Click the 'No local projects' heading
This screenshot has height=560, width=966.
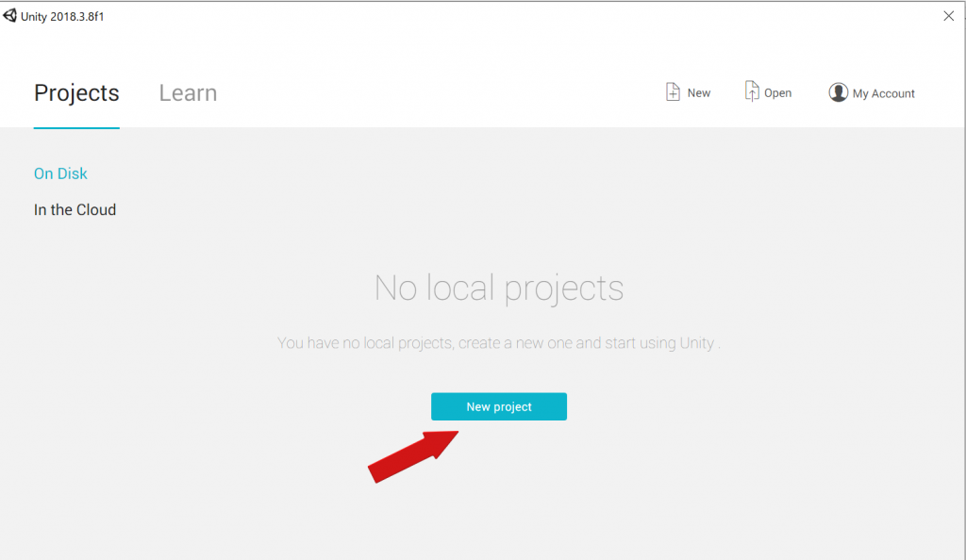click(x=499, y=288)
